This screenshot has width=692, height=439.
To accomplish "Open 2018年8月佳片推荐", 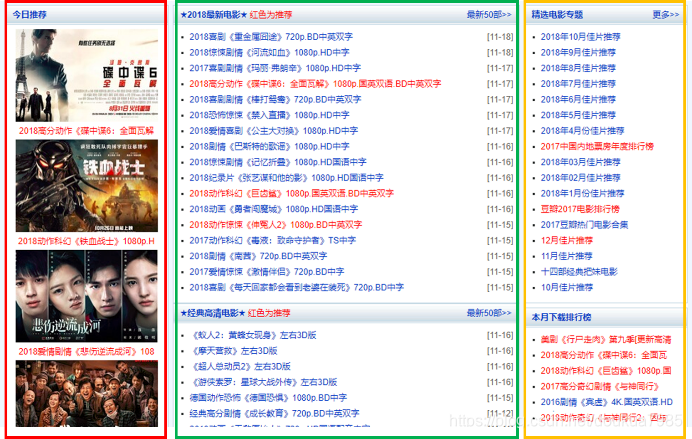I will pos(578,68).
